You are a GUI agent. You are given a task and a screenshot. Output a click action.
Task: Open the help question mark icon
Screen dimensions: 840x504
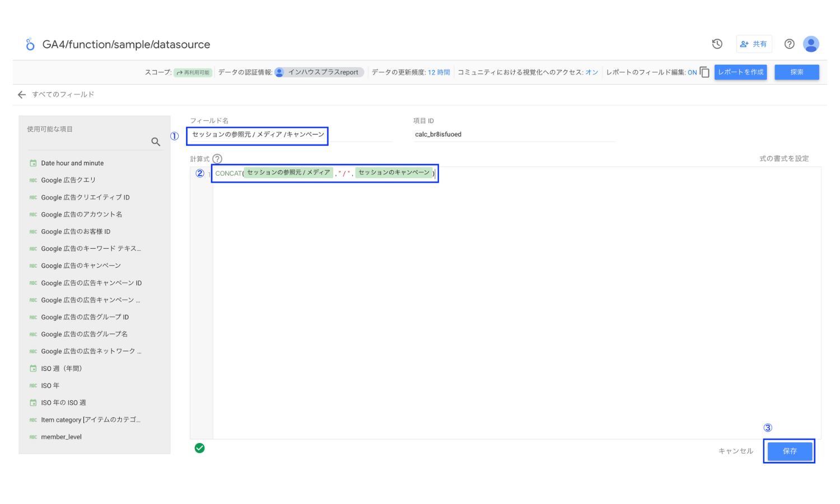(789, 44)
